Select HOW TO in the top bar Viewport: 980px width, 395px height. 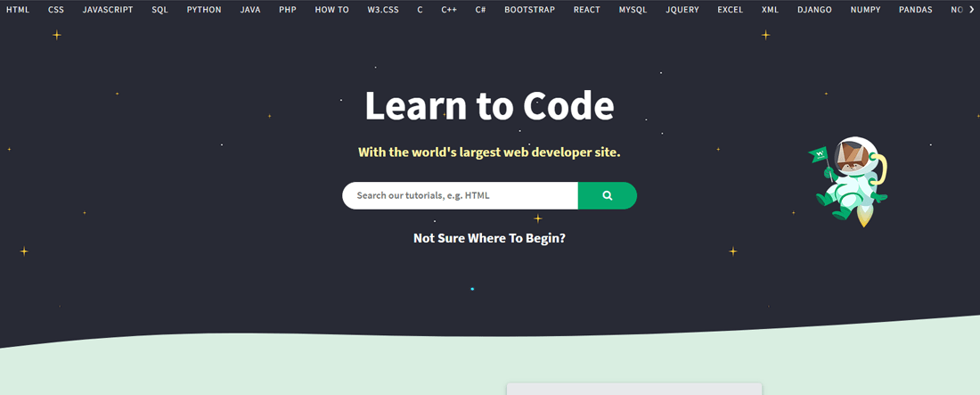(332, 10)
